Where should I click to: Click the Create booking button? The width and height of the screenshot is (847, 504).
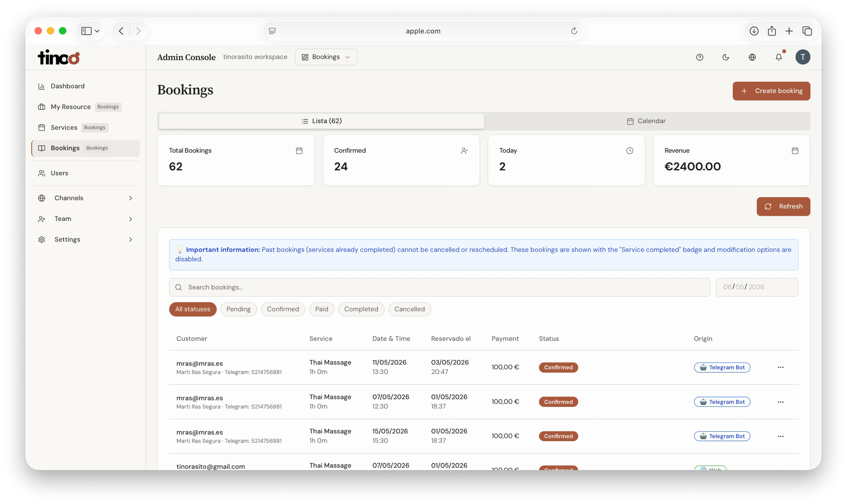[771, 91]
